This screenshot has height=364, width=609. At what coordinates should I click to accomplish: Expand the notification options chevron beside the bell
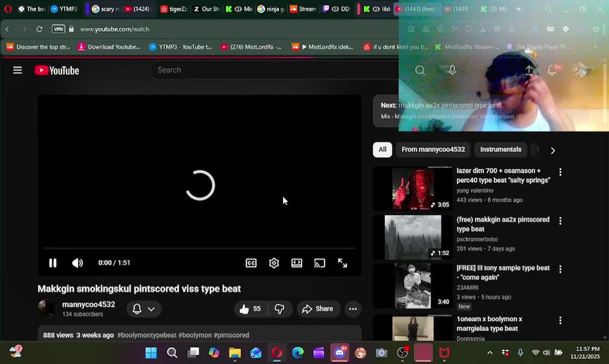(x=151, y=309)
